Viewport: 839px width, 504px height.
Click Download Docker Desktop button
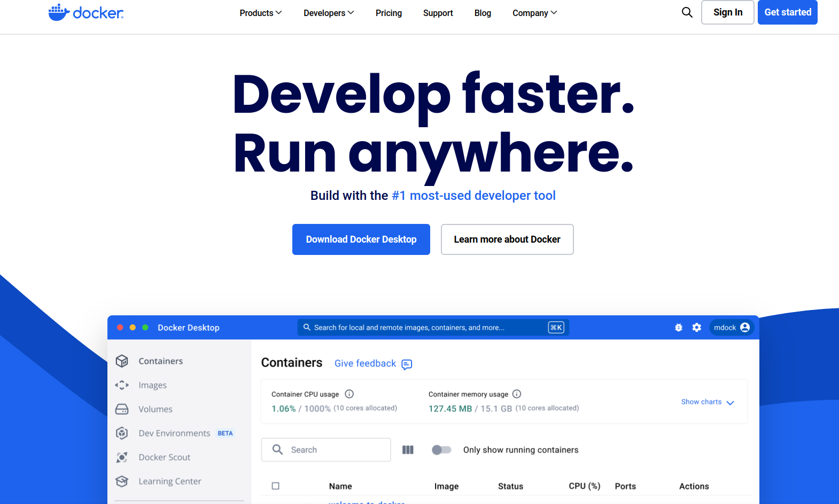click(x=361, y=239)
